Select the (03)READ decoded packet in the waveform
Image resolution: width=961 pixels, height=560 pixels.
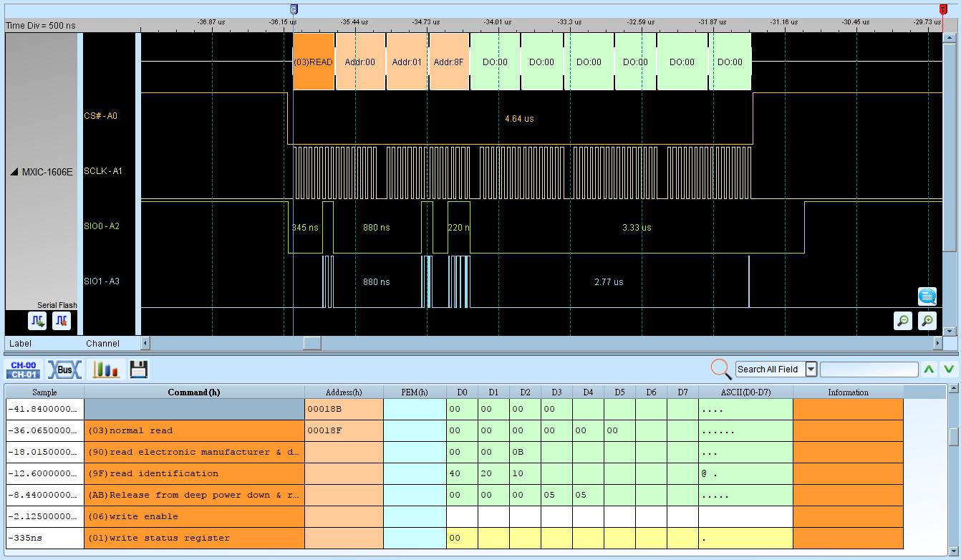(314, 62)
